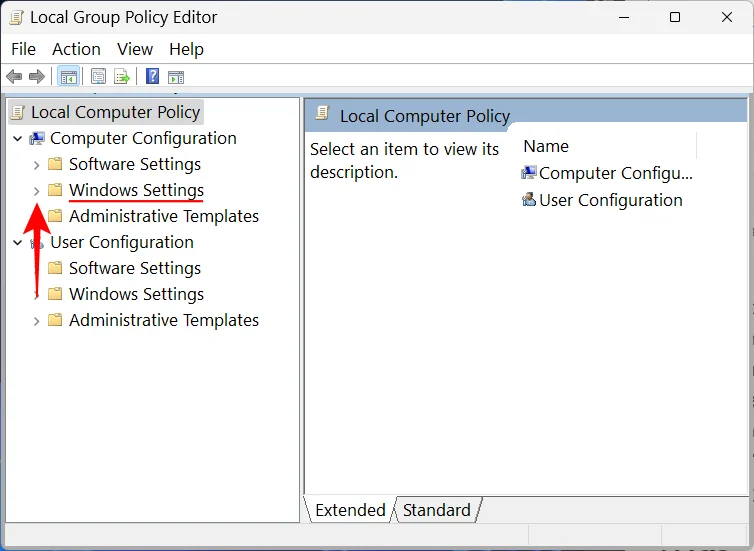Click the Properties toolbar icon
This screenshot has height=551, width=754.
(x=98, y=77)
